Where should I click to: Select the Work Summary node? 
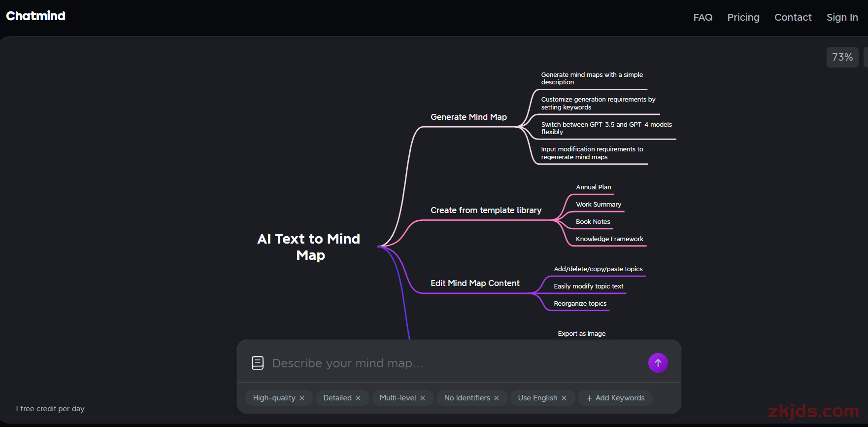[599, 205]
